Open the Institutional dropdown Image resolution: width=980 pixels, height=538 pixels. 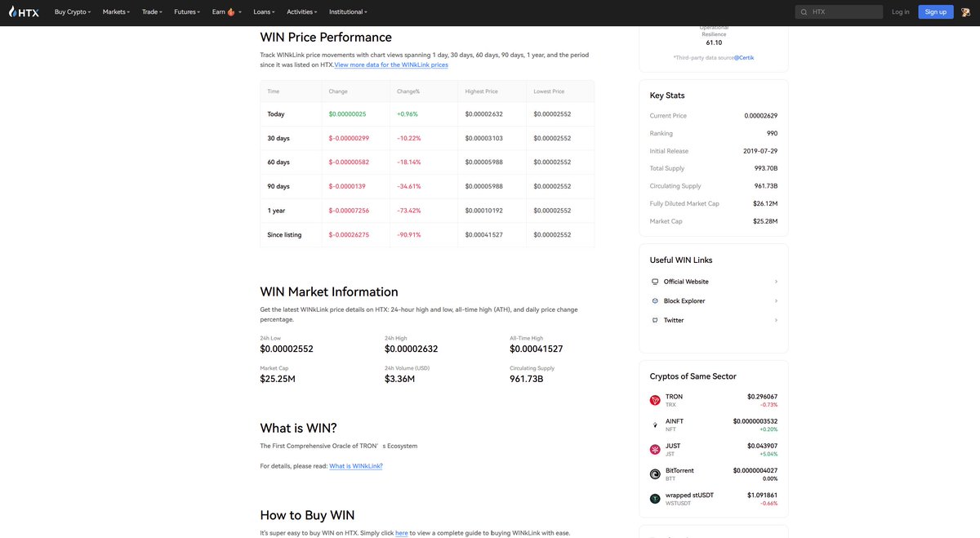click(x=348, y=12)
